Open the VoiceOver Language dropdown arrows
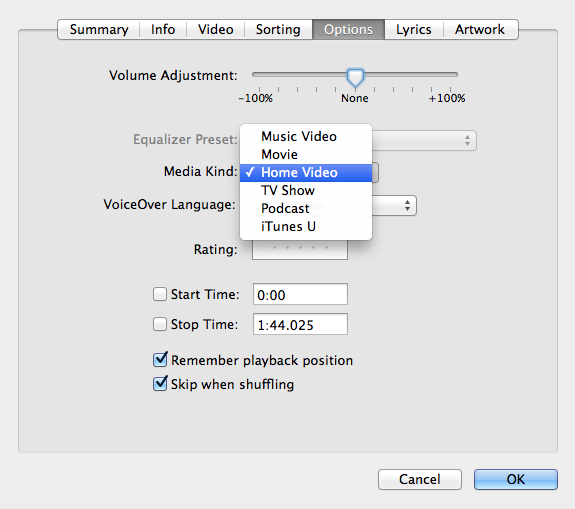The image size is (575, 509). coord(407,205)
